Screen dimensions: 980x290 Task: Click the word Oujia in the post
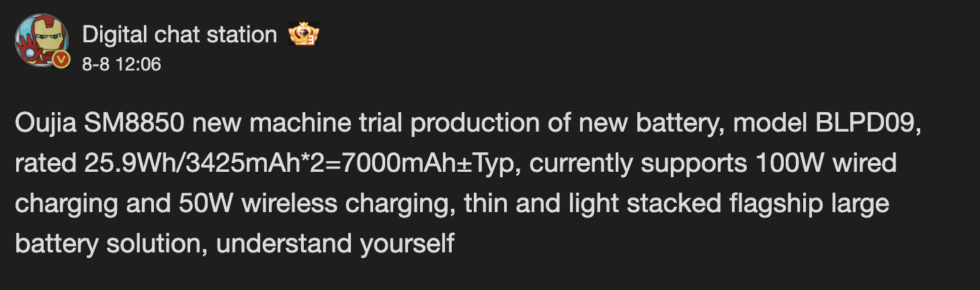45,124
